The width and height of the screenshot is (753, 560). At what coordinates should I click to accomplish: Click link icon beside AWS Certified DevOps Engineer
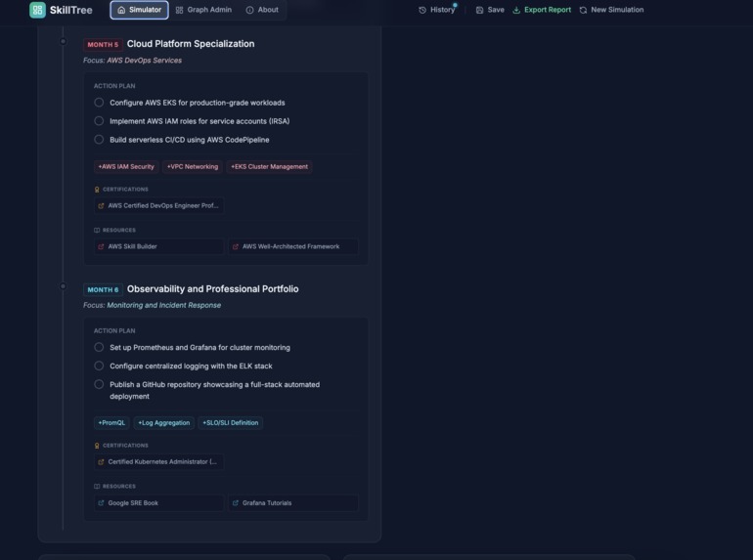(101, 206)
